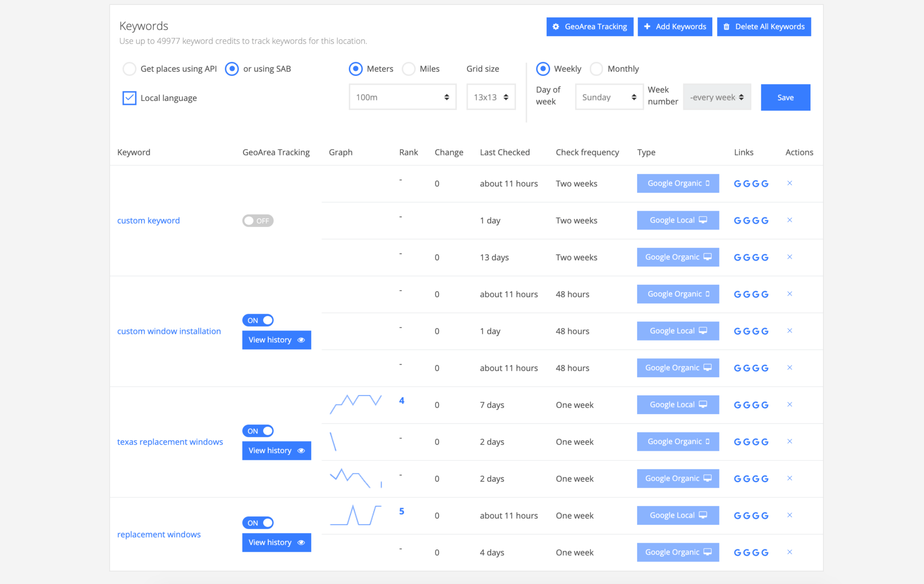Remove the 13 days Google Organic row with X
Viewport: 924px width, 584px height.
[x=789, y=257]
